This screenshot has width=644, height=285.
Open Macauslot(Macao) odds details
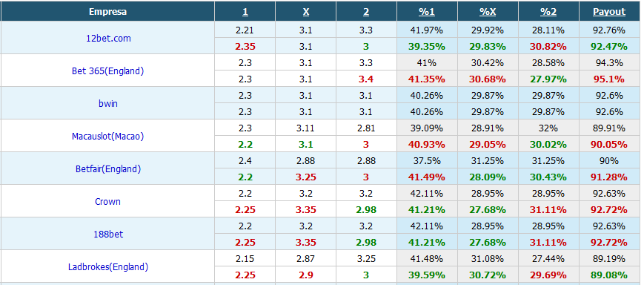click(108, 136)
